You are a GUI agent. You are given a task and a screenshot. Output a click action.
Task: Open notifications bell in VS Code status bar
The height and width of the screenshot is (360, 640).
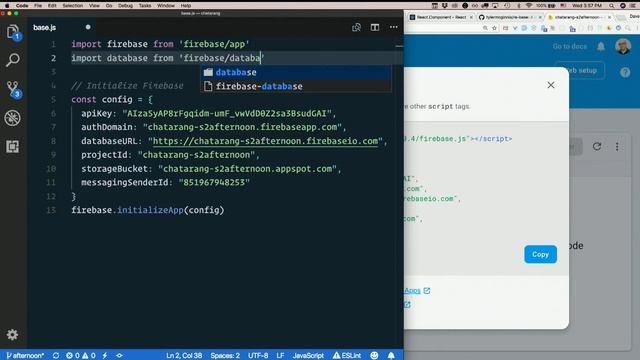[391, 356]
